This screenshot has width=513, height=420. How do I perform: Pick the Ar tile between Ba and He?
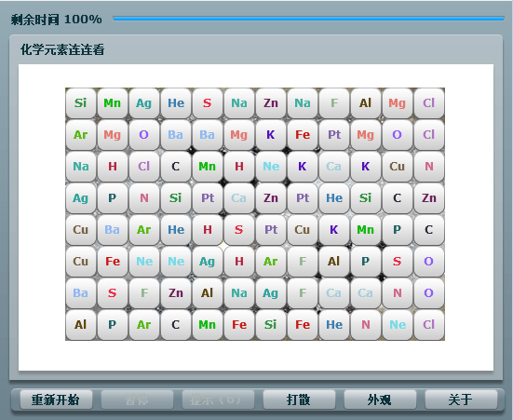(x=144, y=229)
